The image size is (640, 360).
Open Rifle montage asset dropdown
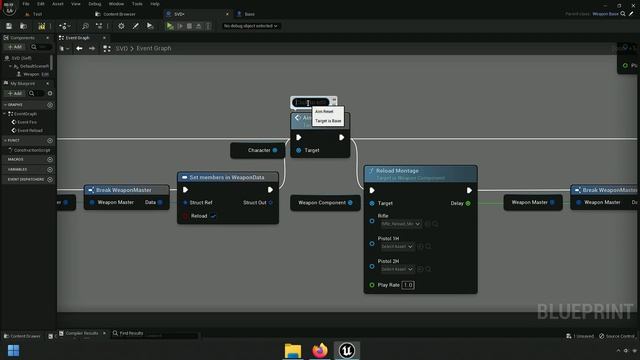coord(400,224)
